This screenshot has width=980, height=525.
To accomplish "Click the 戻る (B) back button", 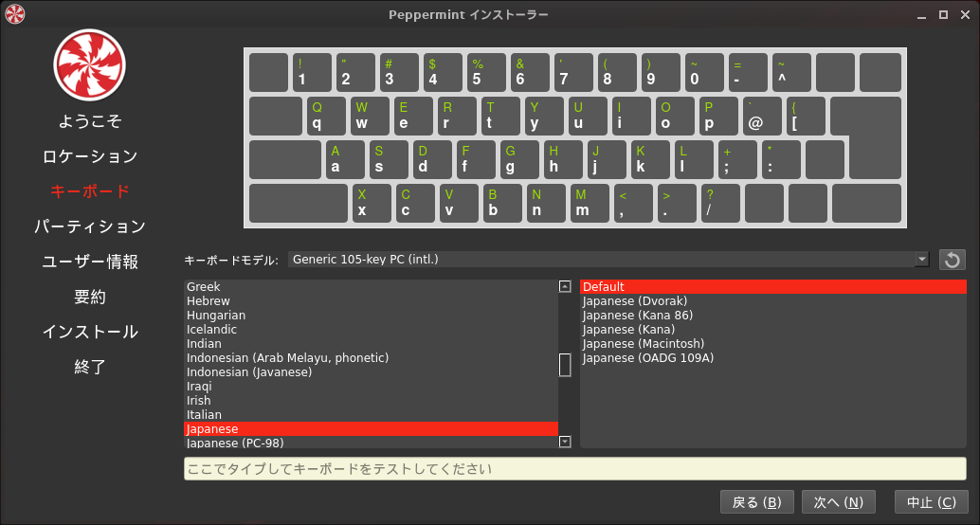I will click(757, 502).
